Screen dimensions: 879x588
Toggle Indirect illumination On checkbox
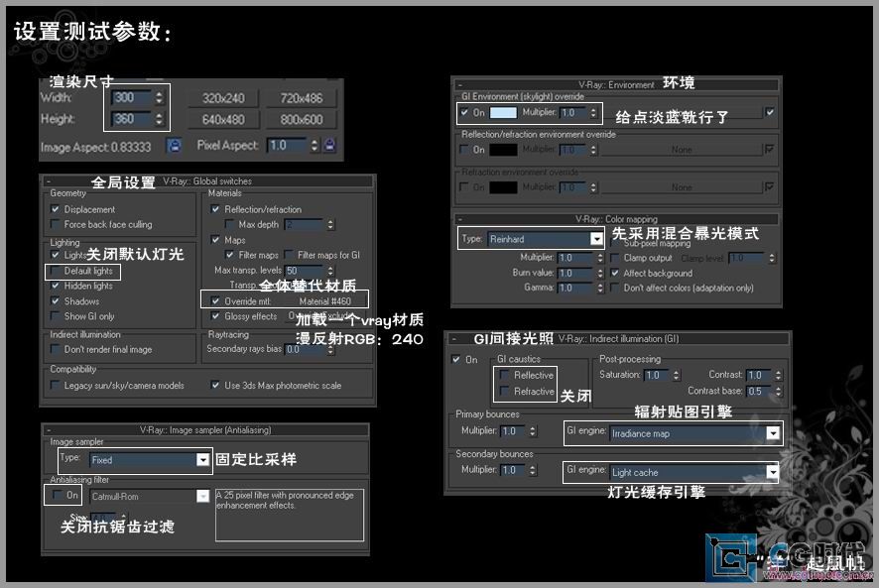coord(456,359)
